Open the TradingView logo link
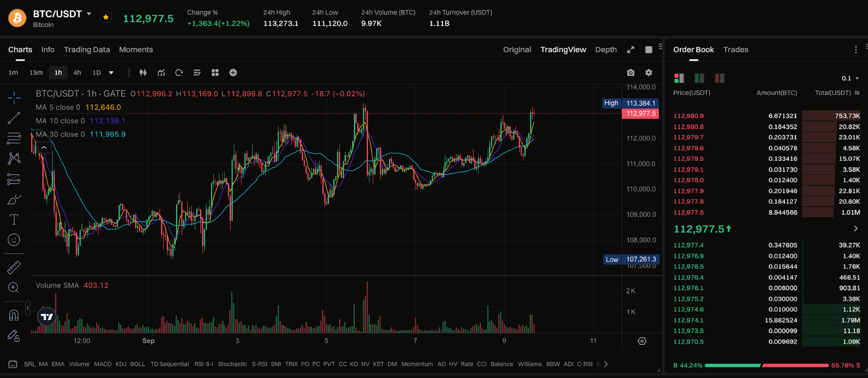Image resolution: width=868 pixels, height=378 pixels. coord(47,317)
